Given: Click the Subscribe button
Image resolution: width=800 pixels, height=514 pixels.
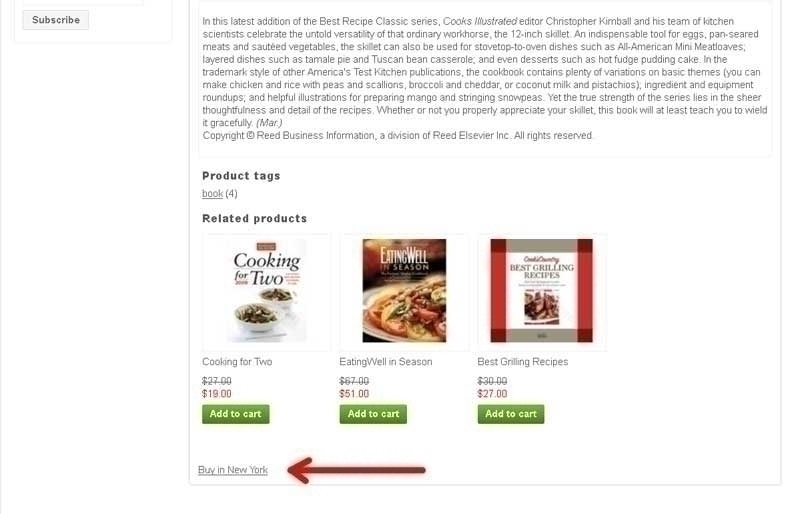Looking at the screenshot, I should point(56,20).
